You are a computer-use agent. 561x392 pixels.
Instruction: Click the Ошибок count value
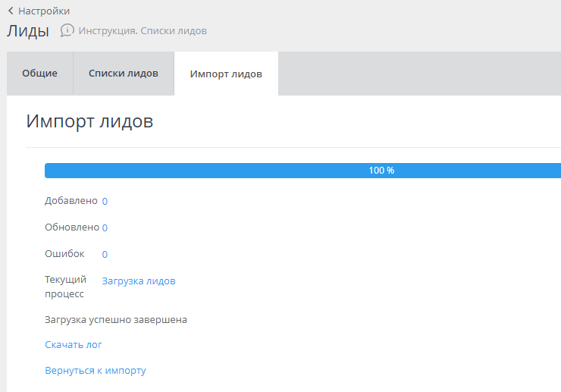(x=105, y=254)
